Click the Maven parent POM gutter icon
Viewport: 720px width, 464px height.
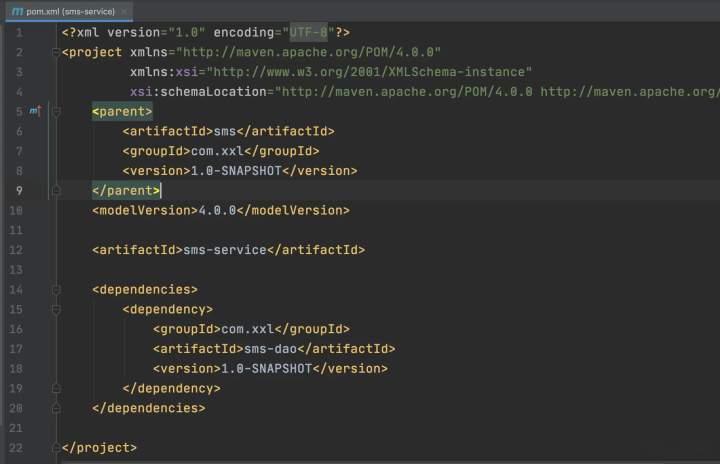point(36,111)
